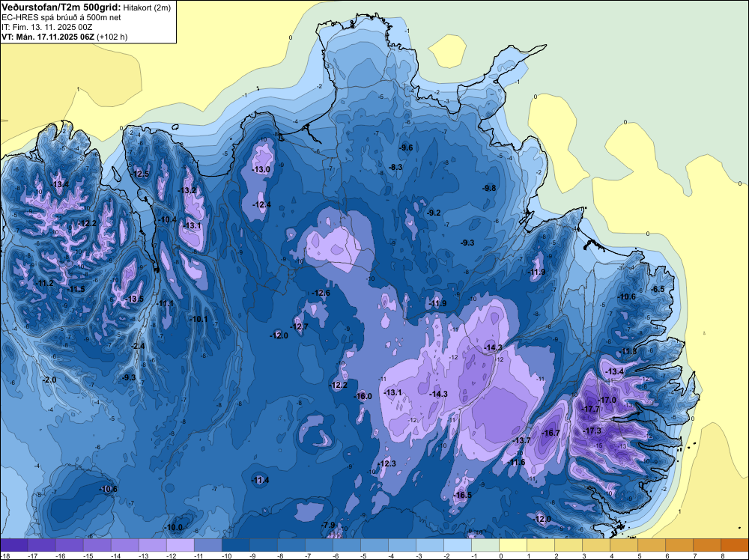Select the -17.7 temperature label

point(592,409)
